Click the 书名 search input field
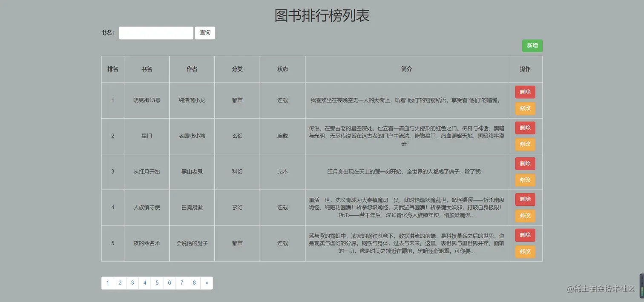 point(156,33)
